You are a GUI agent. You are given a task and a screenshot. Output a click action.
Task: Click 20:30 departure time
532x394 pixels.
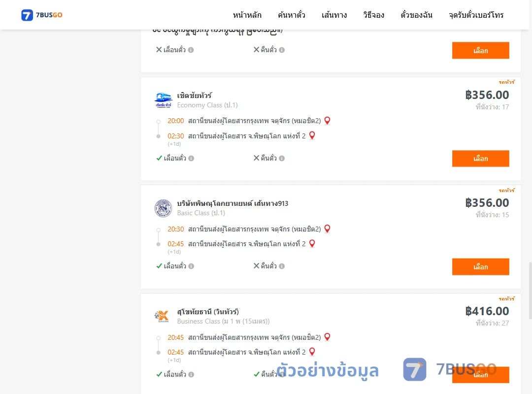coord(175,229)
